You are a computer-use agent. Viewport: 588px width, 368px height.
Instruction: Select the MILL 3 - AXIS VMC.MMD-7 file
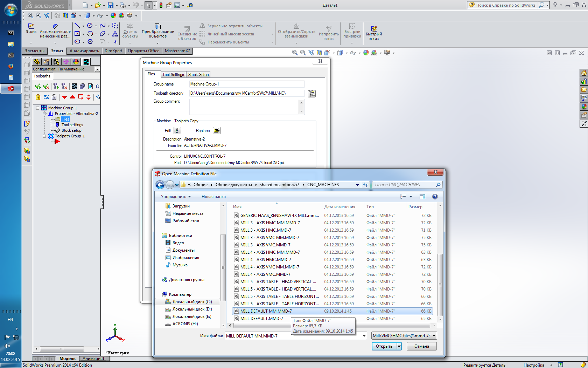tap(265, 245)
